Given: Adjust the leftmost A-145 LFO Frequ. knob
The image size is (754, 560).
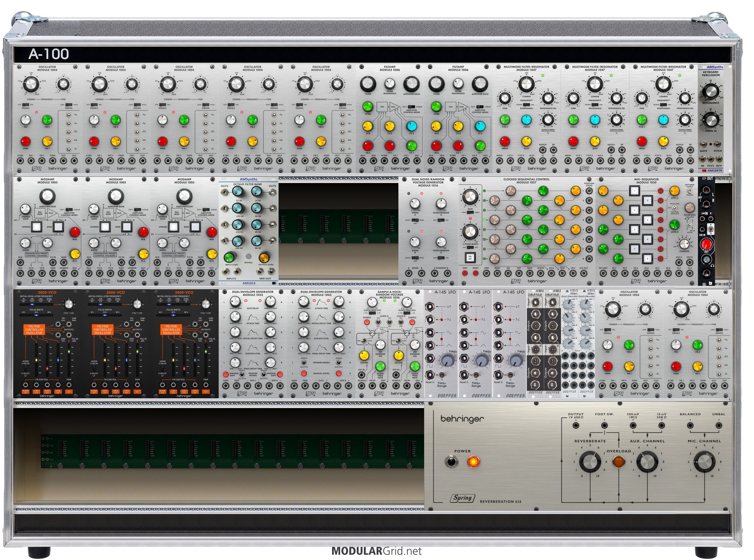Looking at the screenshot, I should click(447, 360).
